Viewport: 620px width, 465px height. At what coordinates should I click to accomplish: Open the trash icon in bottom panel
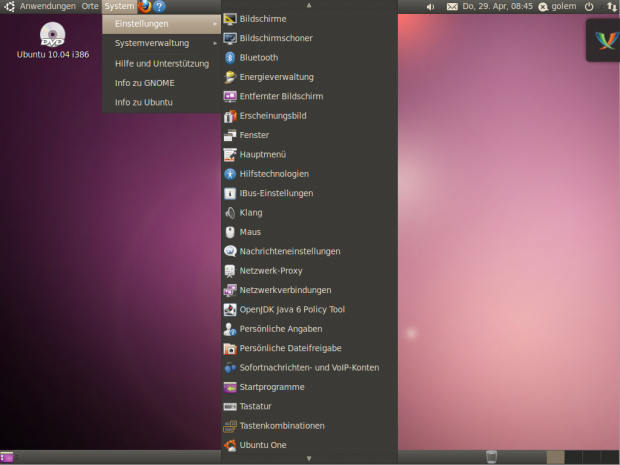(491, 457)
